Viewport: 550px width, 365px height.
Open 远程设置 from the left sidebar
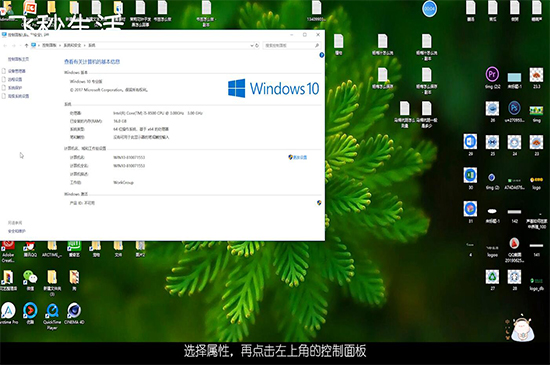[15, 79]
